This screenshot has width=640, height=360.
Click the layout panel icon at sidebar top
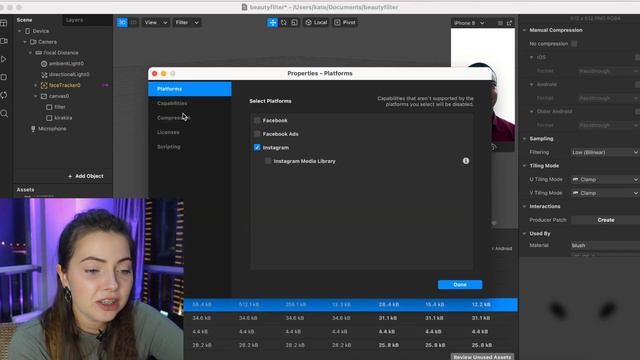(x=4, y=23)
